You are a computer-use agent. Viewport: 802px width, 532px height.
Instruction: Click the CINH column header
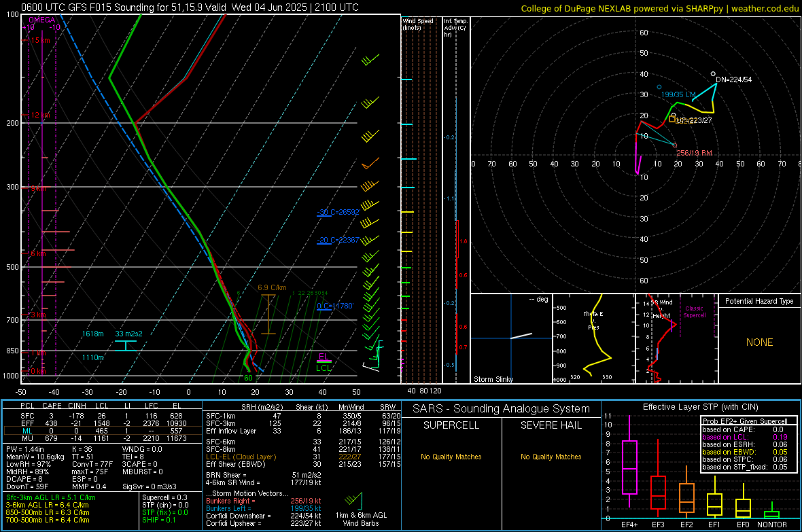[77, 406]
